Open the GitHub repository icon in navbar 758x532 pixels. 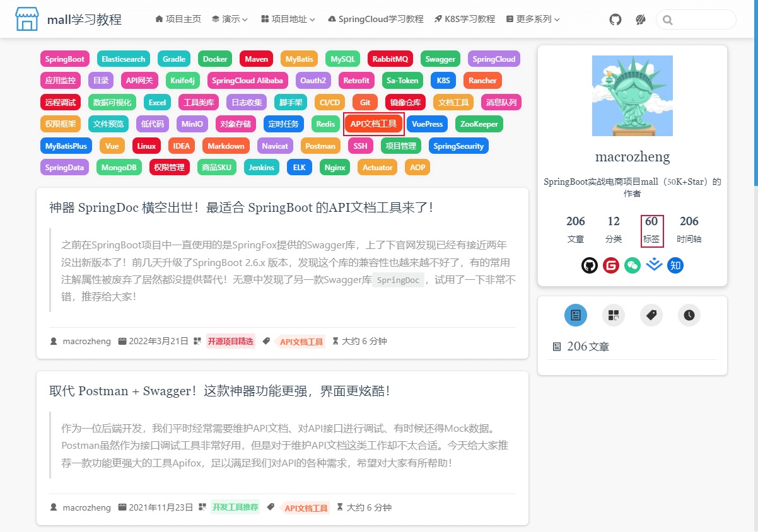(x=615, y=20)
